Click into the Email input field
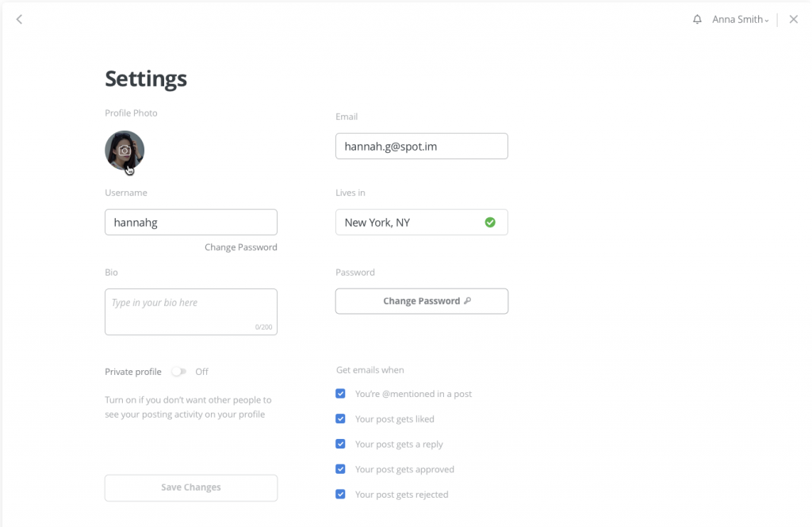Image resolution: width=812 pixels, height=527 pixels. [421, 147]
